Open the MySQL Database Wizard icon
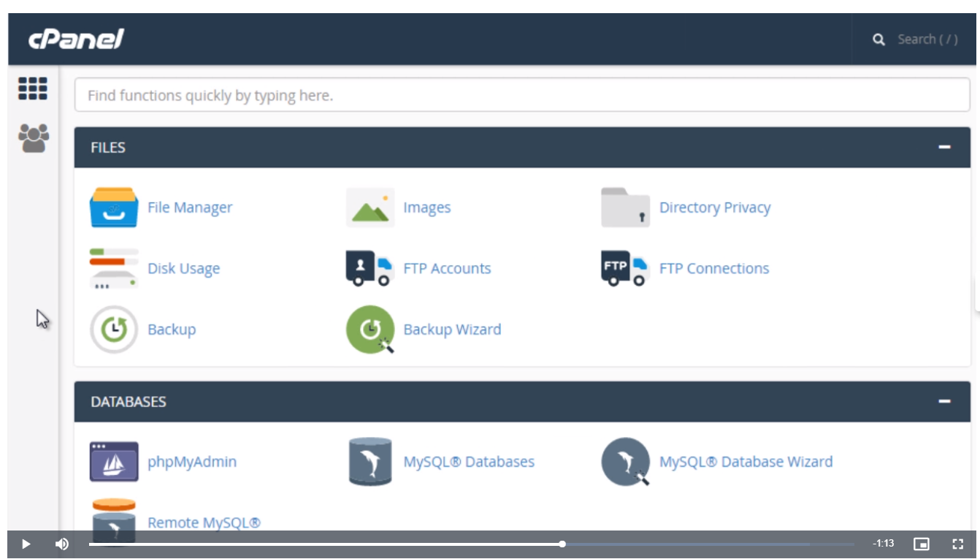 click(626, 462)
